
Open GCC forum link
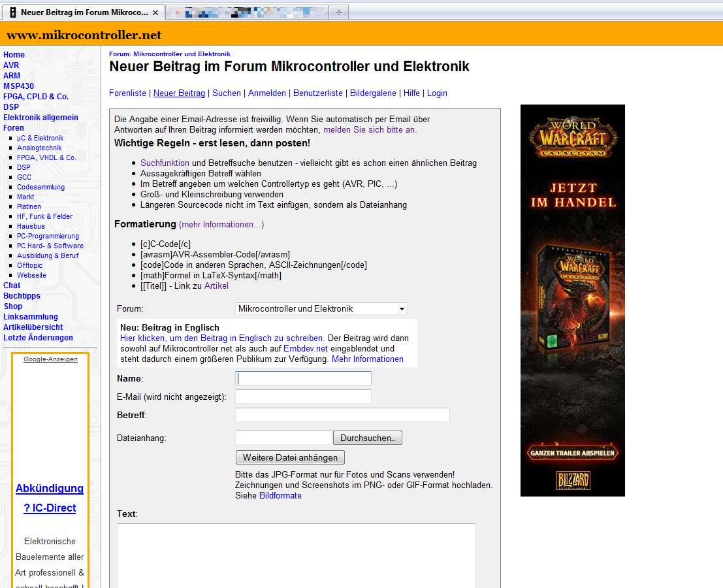click(24, 177)
